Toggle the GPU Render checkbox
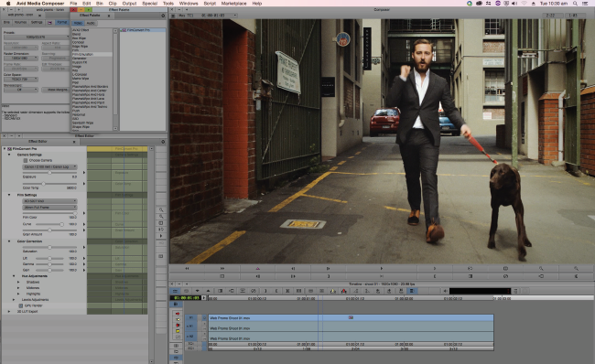The image size is (595, 364). coord(21,305)
